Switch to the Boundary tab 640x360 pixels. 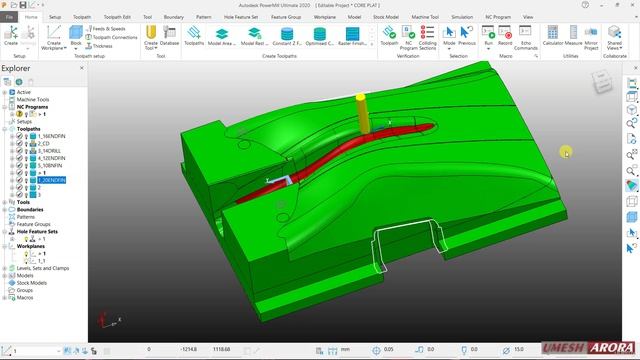coord(173,17)
